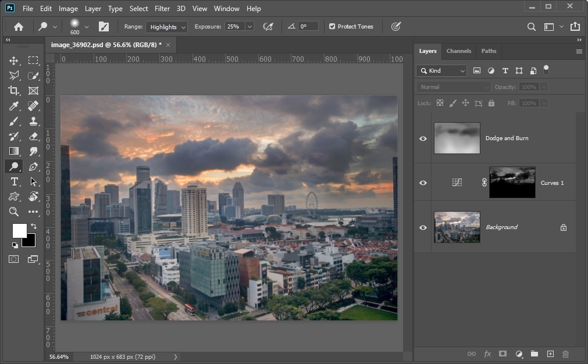The height and width of the screenshot is (364, 588).
Task: Click the white foreground color swatch
Action: [19, 230]
